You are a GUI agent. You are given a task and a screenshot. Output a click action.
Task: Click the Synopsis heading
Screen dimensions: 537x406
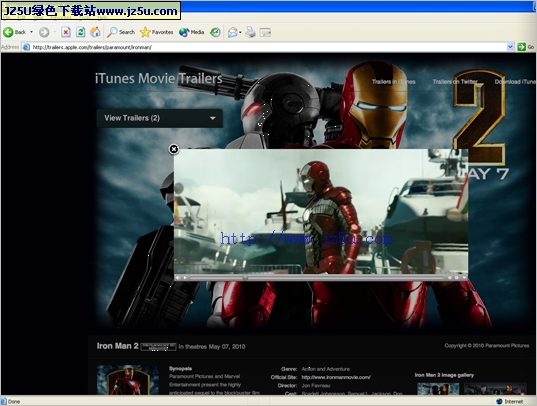coord(180,369)
